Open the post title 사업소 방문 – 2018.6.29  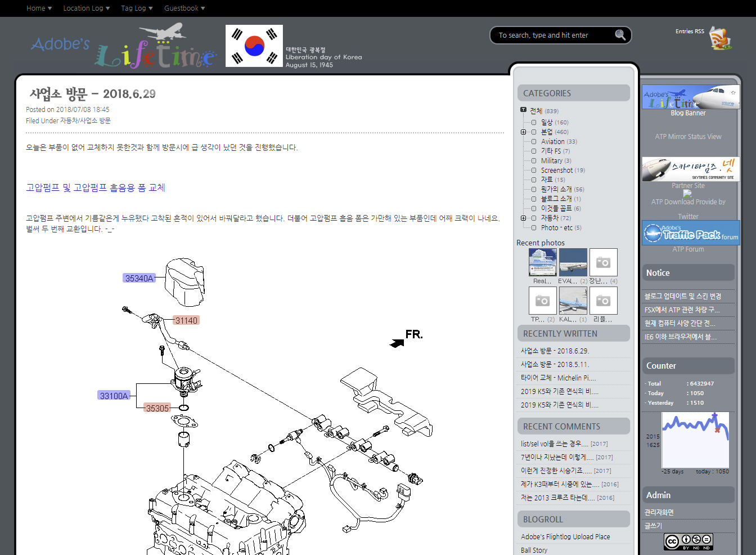[92, 93]
